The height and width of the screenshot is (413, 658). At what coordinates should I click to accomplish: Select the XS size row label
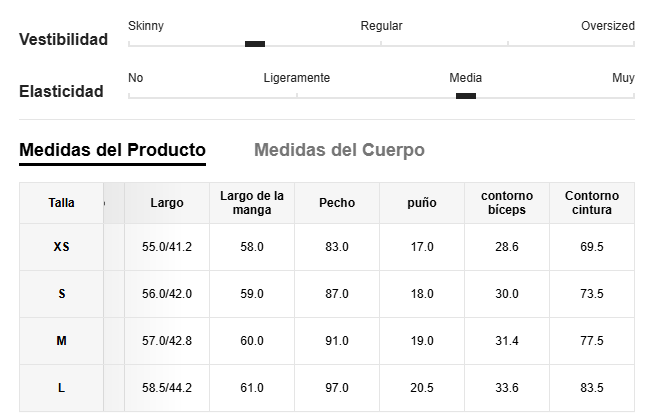point(61,247)
